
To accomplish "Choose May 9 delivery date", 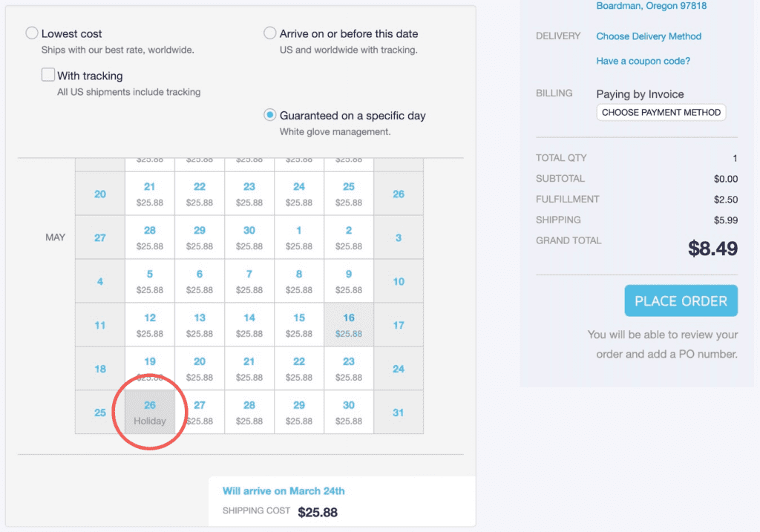I will (349, 281).
